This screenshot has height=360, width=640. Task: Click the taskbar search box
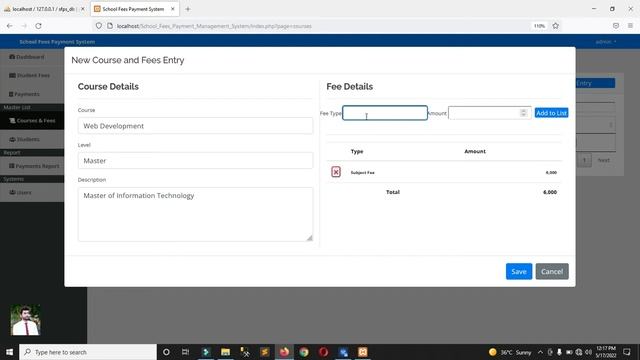tap(88, 352)
